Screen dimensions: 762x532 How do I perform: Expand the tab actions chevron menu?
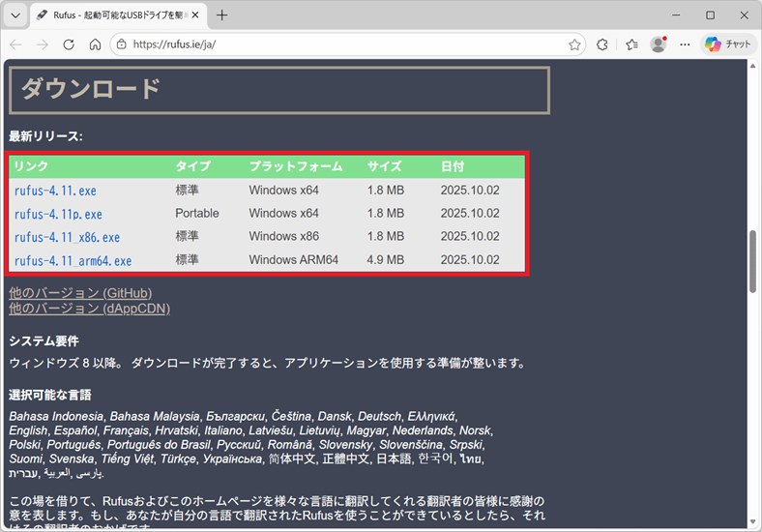pos(15,15)
